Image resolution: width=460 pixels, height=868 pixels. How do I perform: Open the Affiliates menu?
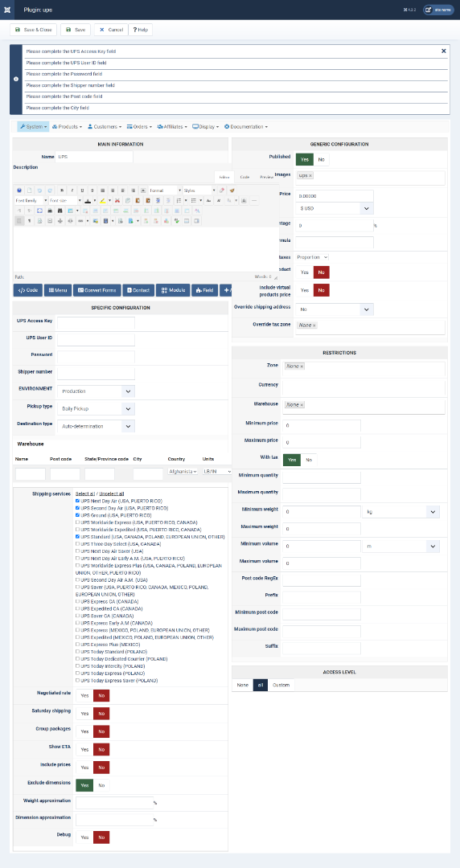pyautogui.click(x=172, y=127)
